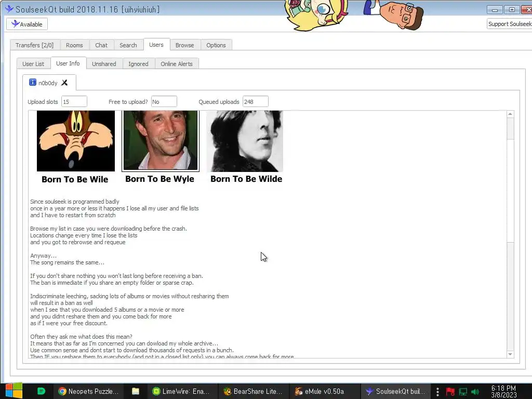Image resolution: width=532 pixels, height=399 pixels.
Task: Open the File Explorer taskbar icon
Action: 136,391
